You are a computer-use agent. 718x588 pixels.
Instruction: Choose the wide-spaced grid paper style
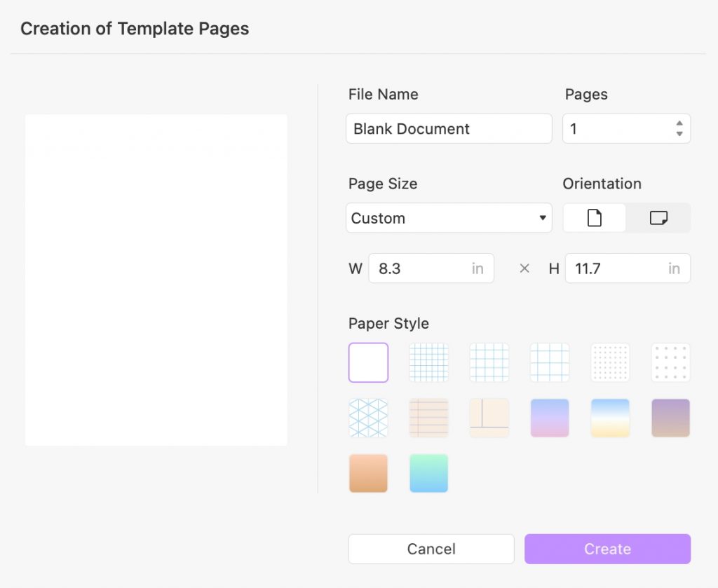(549, 362)
